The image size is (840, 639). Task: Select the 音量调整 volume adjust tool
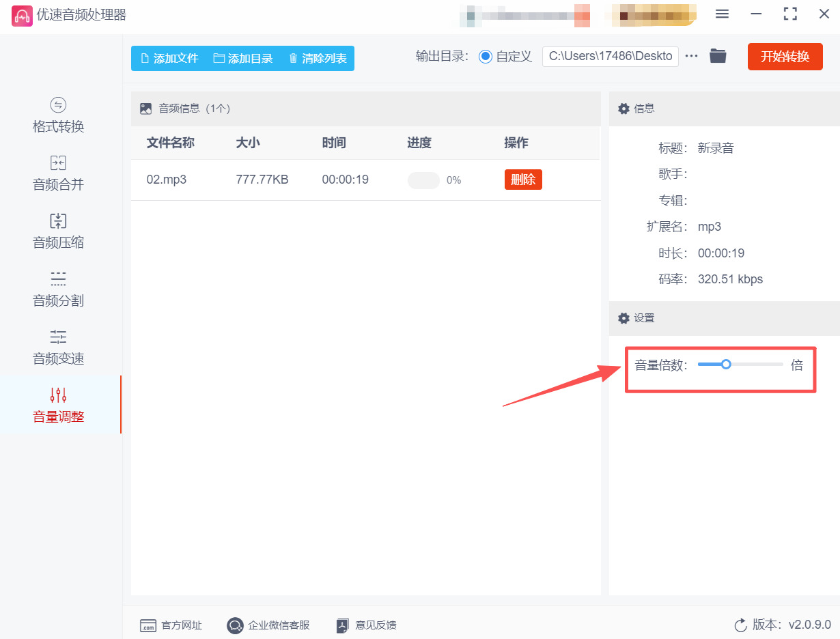pos(58,406)
